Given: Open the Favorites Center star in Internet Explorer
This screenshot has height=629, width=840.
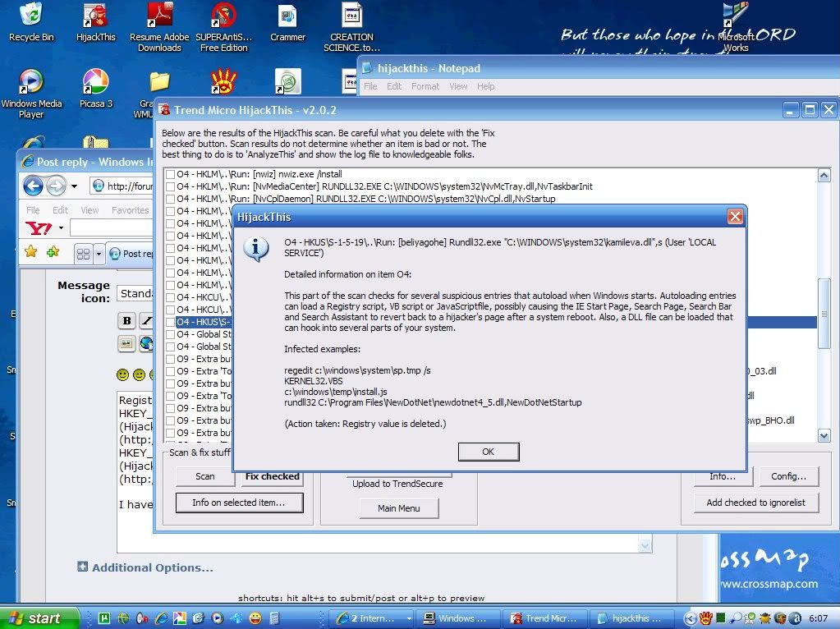Looking at the screenshot, I should coord(31,252).
